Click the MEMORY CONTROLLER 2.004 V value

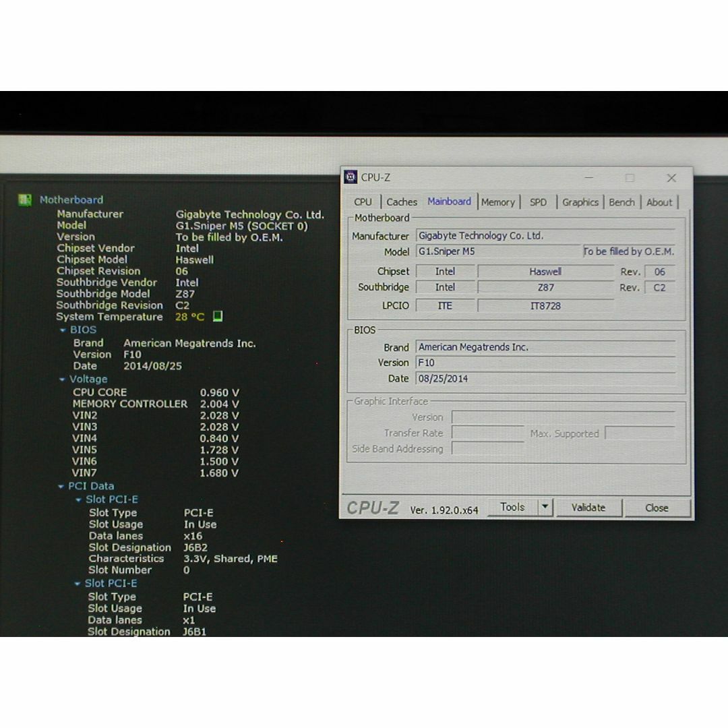[219, 404]
